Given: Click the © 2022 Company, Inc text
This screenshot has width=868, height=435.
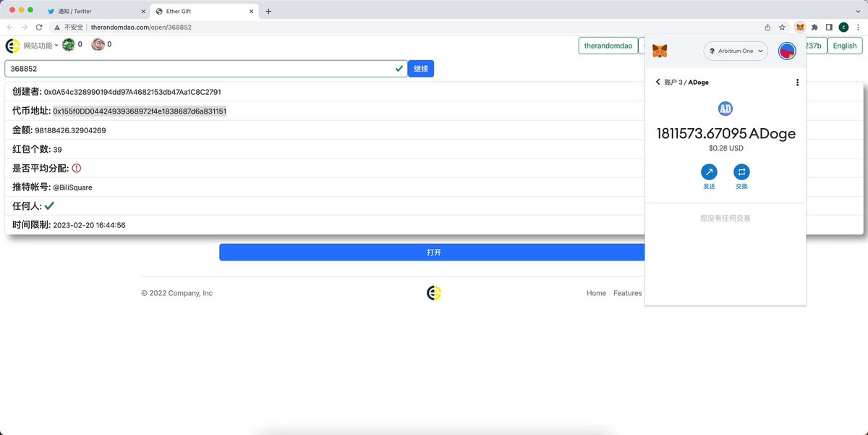Looking at the screenshot, I should (177, 293).
